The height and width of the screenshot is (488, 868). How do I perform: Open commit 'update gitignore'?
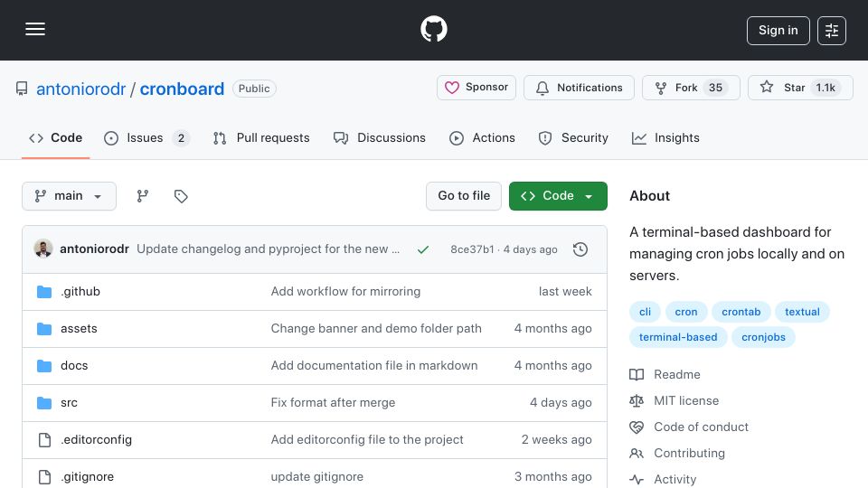[x=316, y=477]
